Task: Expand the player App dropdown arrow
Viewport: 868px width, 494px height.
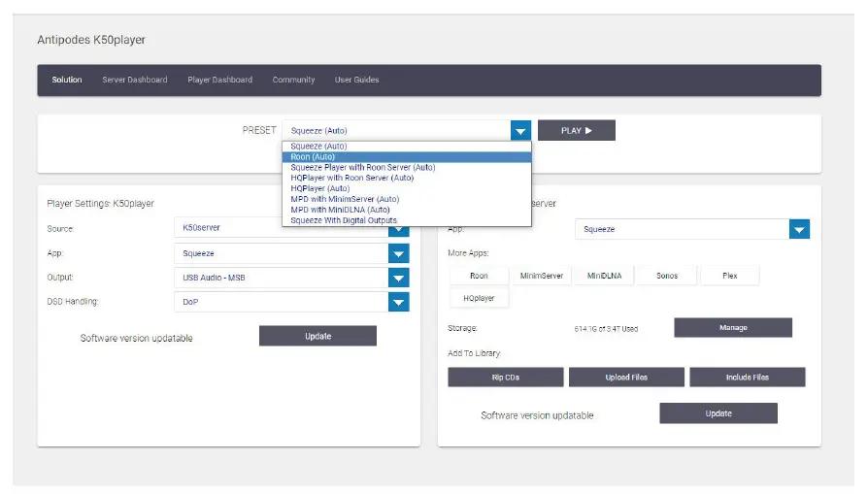Action: coord(399,254)
